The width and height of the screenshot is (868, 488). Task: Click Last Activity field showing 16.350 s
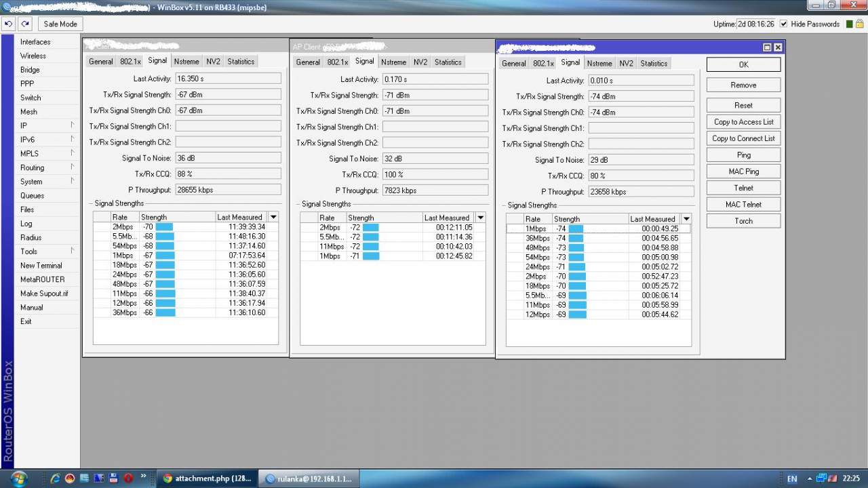click(x=228, y=79)
